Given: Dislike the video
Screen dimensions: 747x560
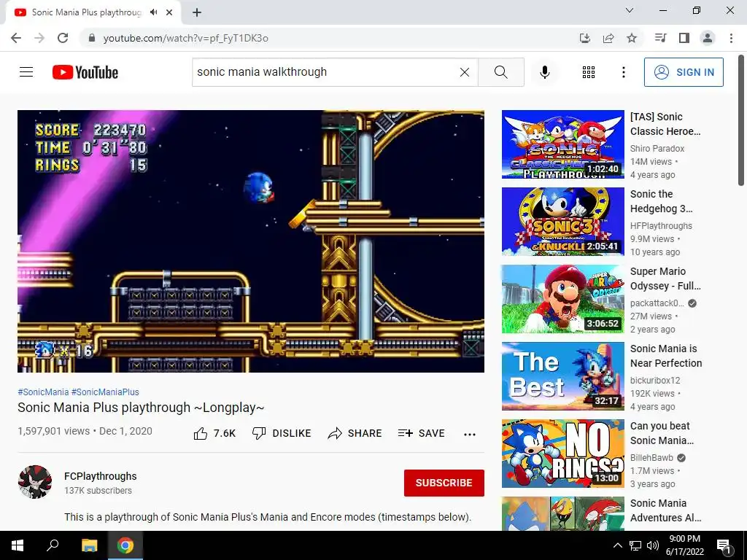Looking at the screenshot, I should (x=282, y=433).
